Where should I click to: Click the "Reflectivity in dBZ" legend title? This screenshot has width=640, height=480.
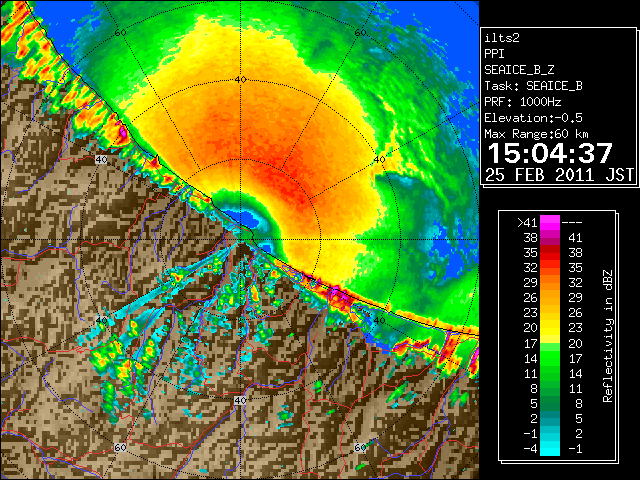[608, 336]
